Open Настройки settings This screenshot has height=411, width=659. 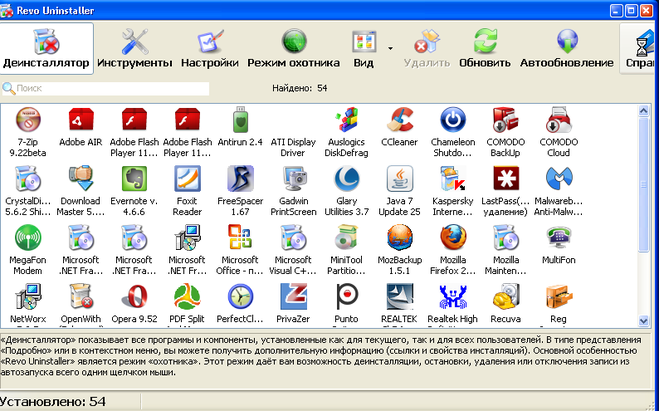tap(209, 46)
